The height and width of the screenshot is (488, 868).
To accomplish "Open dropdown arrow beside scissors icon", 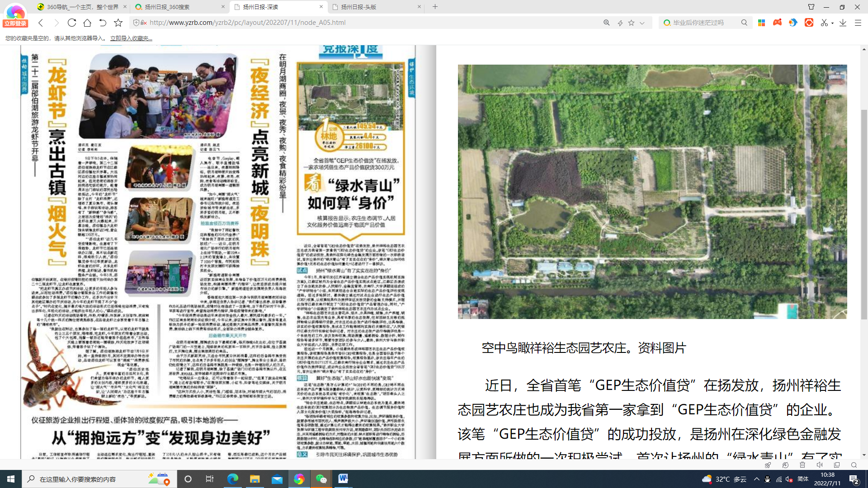I will pyautogui.click(x=832, y=23).
